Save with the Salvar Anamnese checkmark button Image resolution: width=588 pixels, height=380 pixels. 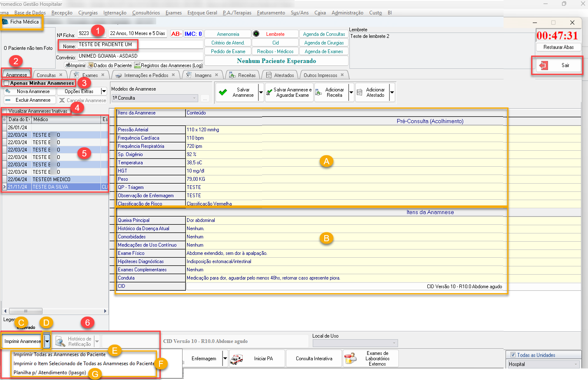point(237,92)
